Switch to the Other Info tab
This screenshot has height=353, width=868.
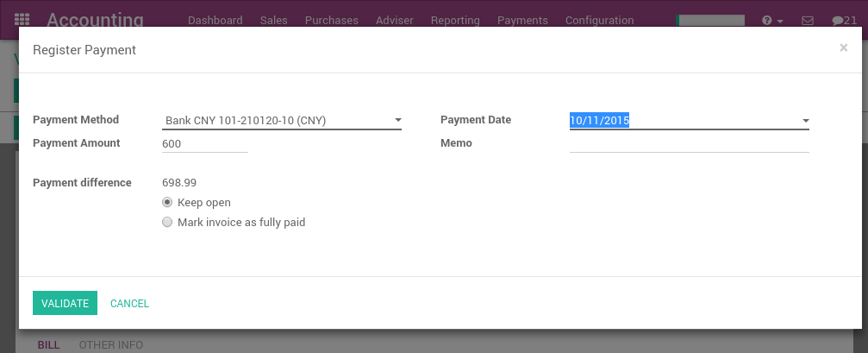tap(110, 345)
